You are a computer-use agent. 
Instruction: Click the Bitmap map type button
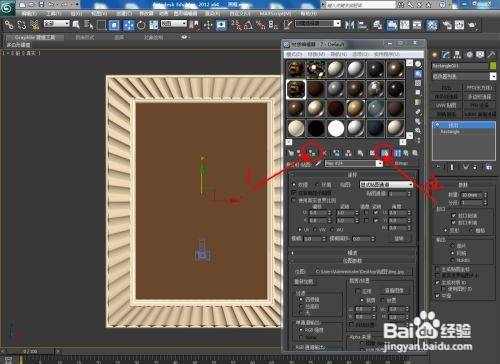401,163
